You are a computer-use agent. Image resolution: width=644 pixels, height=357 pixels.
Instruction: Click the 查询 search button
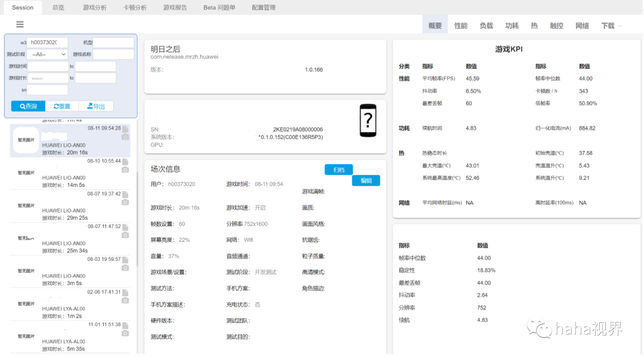[29, 106]
